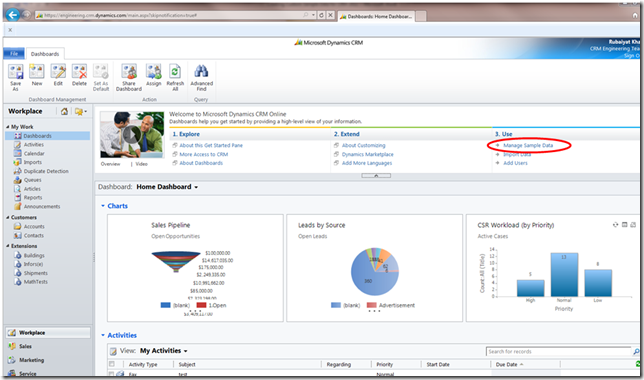Tick the select-all checkbox in Activities grid
644x380 pixels.
coord(111,364)
